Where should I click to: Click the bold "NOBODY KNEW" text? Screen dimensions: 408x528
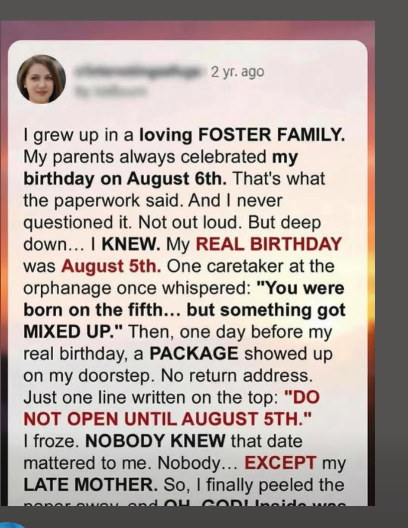point(155,441)
